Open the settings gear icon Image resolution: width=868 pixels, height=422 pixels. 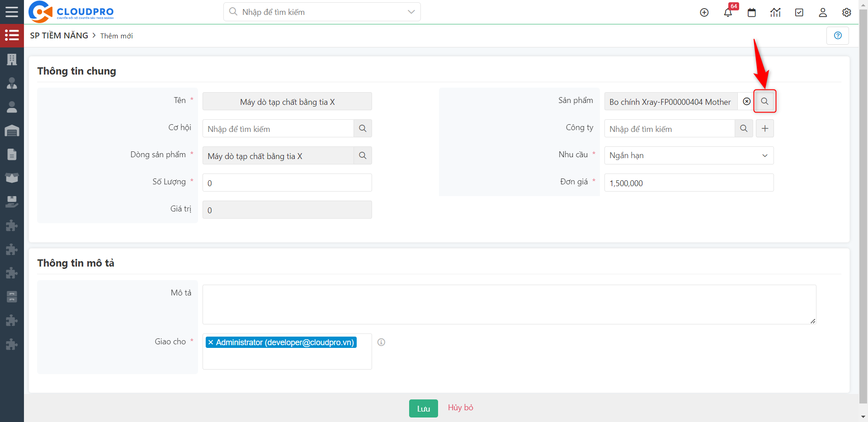point(847,13)
